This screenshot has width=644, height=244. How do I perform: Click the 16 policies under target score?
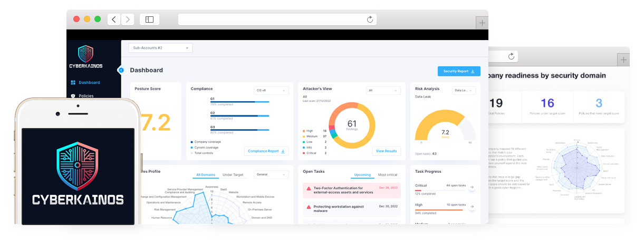coord(547,103)
